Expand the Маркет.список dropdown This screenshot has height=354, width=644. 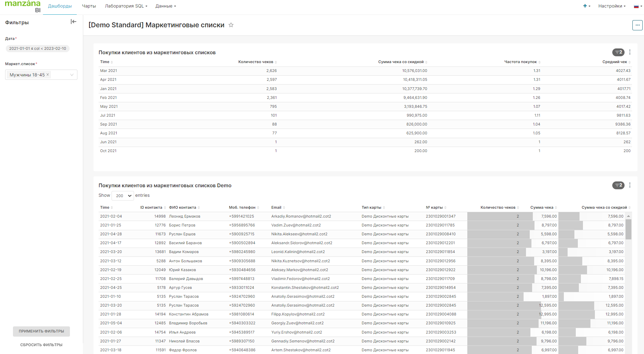72,75
